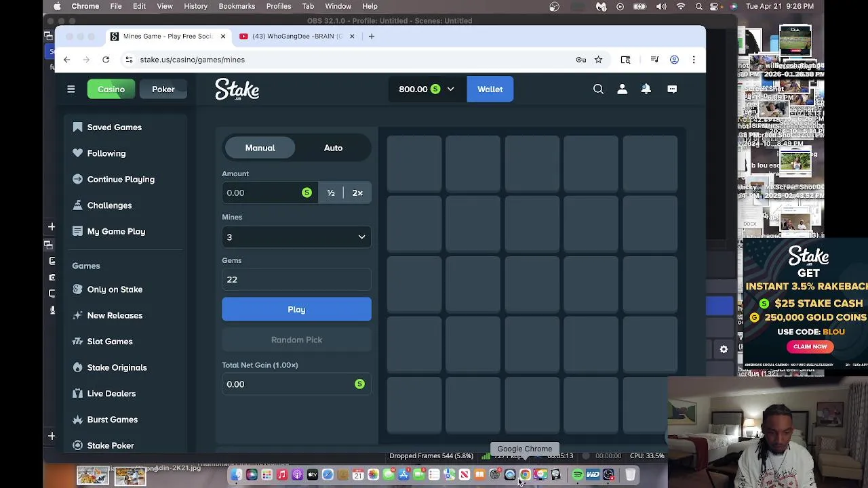
Task: Click the address bar URL
Action: 193,60
